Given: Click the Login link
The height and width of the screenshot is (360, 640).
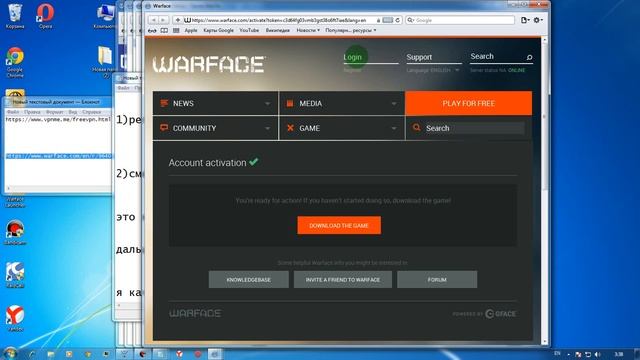Looking at the screenshot, I should 352,57.
